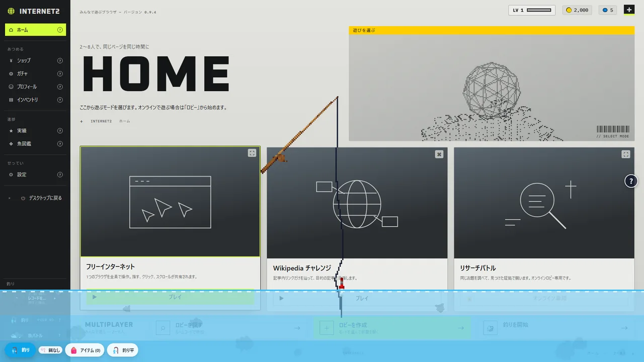Click the plus button in top bar

pos(629,10)
